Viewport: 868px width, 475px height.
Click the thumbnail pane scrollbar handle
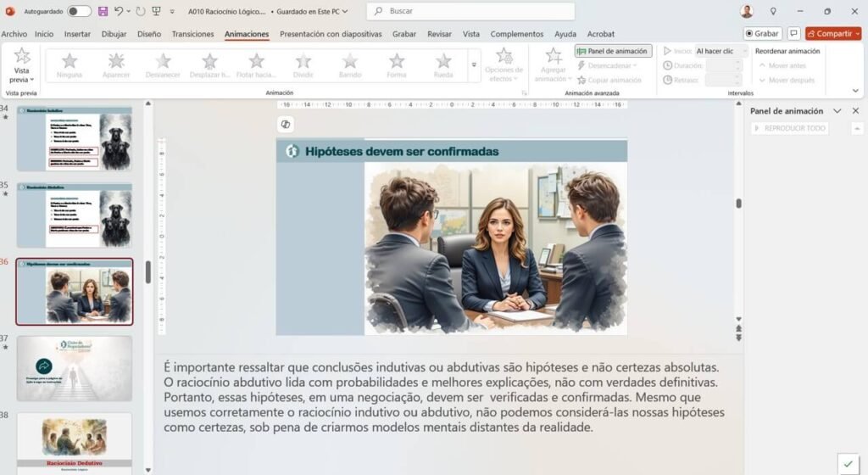(x=147, y=272)
